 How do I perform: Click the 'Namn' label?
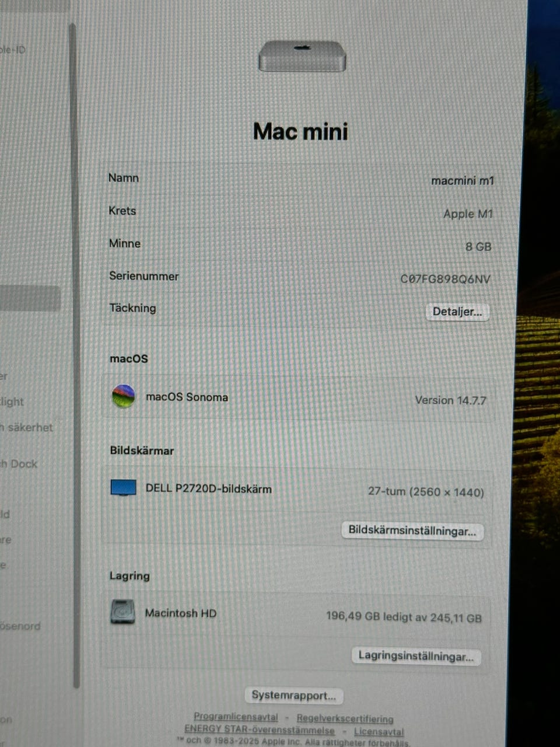pyautogui.click(x=123, y=178)
